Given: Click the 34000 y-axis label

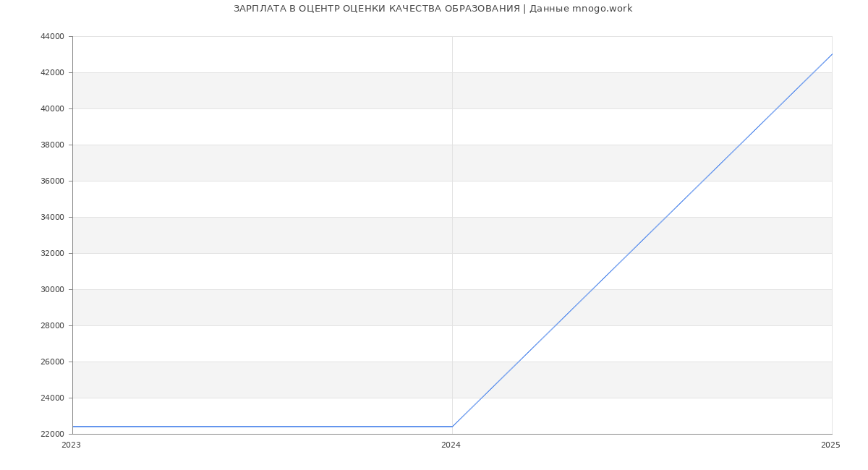Looking at the screenshot, I should point(54,217).
